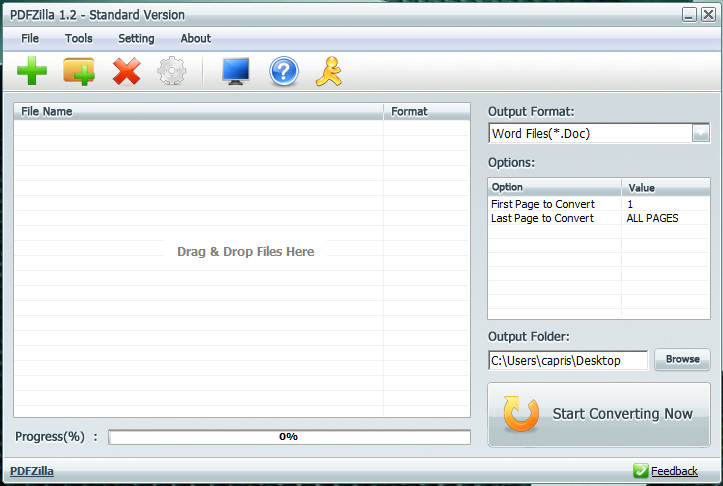Click the Output Folder path field
The image size is (723, 486).
[x=568, y=360]
